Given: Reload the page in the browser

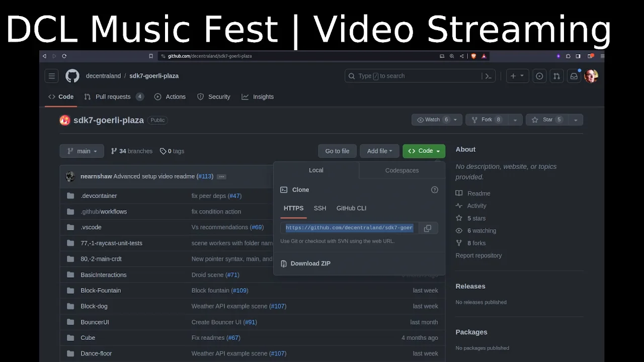Looking at the screenshot, I should pos(64,56).
